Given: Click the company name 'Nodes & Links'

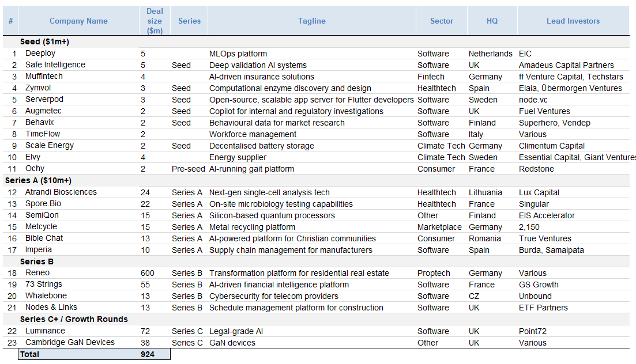Looking at the screenshot, I should 51,308.
